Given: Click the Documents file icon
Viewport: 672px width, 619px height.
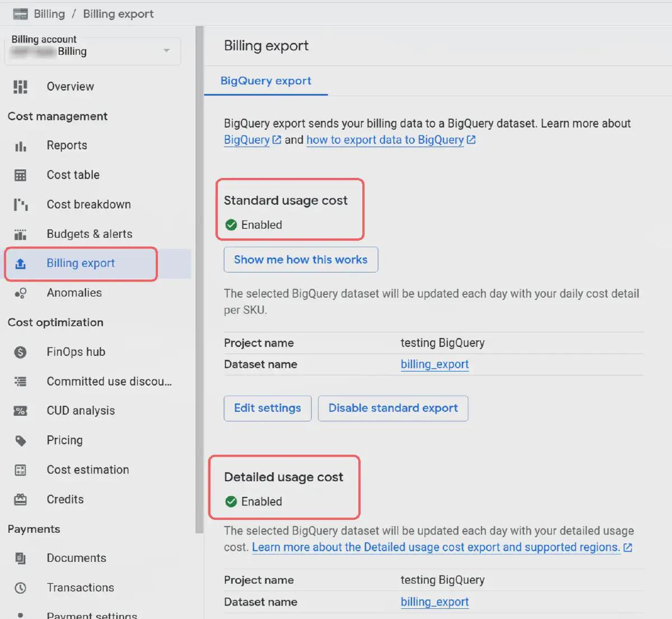Looking at the screenshot, I should tap(20, 558).
